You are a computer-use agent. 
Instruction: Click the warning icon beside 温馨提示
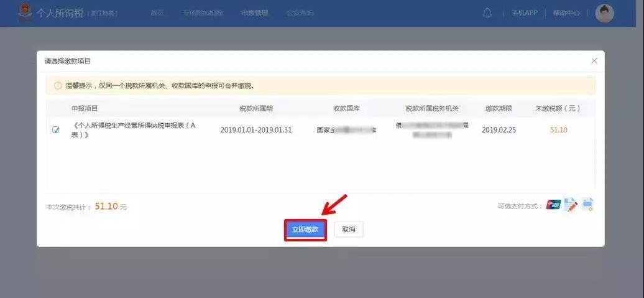(x=58, y=86)
